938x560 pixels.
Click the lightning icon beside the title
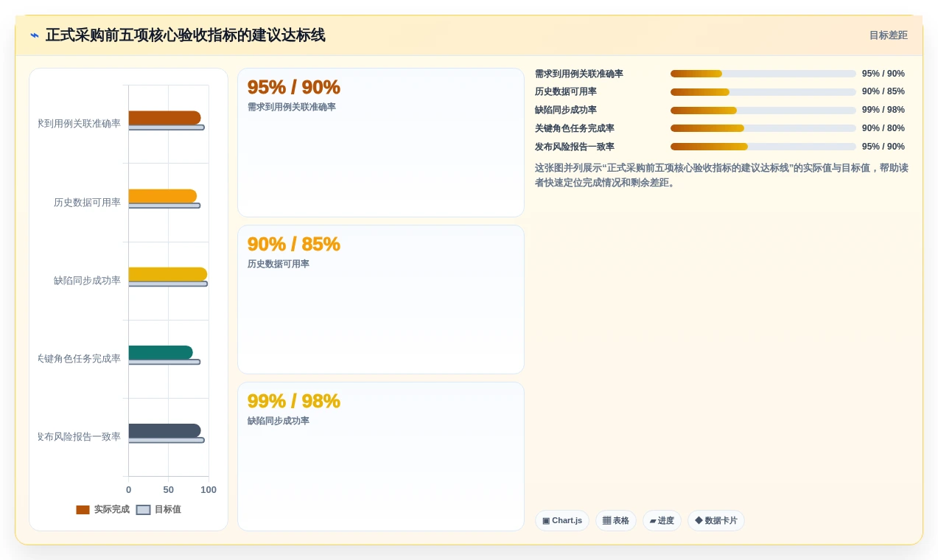35,35
